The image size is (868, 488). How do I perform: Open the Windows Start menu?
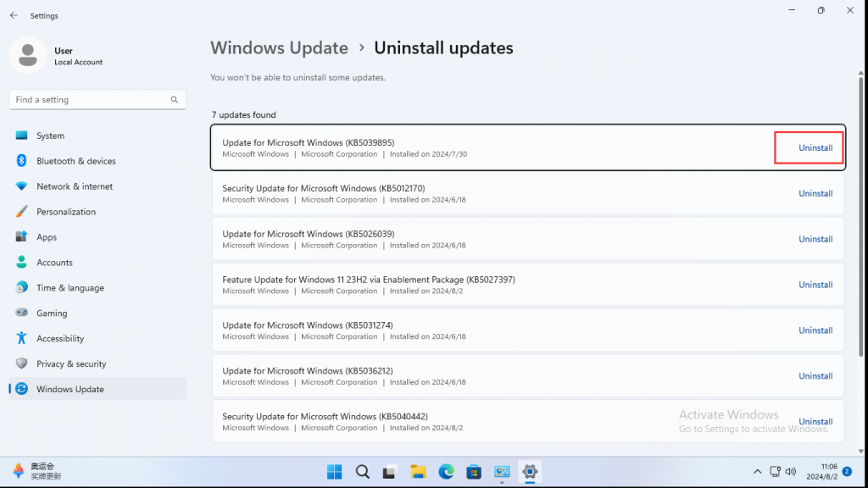coord(334,472)
